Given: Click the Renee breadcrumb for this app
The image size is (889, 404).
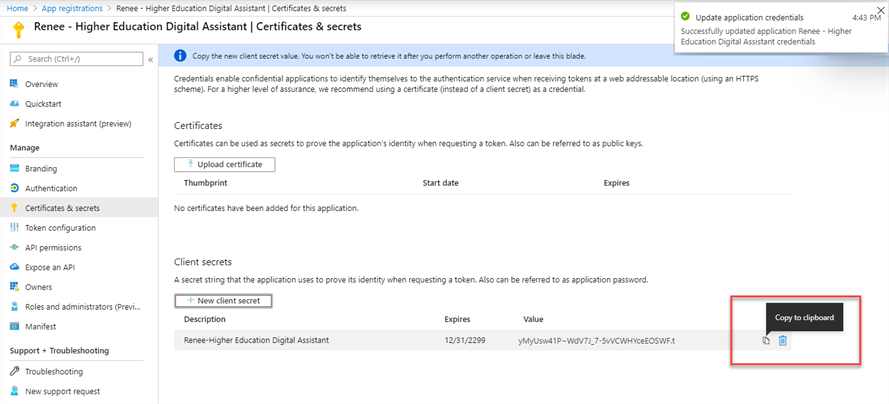Looking at the screenshot, I should pyautogui.click(x=233, y=8).
